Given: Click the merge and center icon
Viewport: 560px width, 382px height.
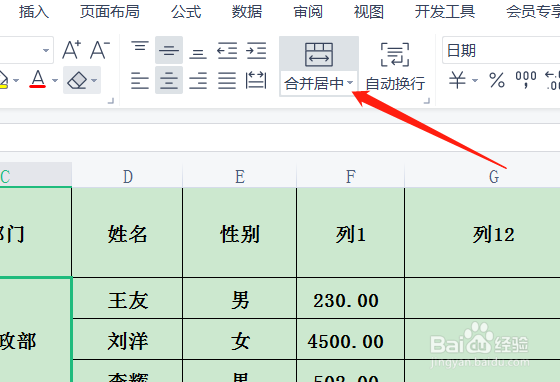Looking at the screenshot, I should pyautogui.click(x=319, y=55).
